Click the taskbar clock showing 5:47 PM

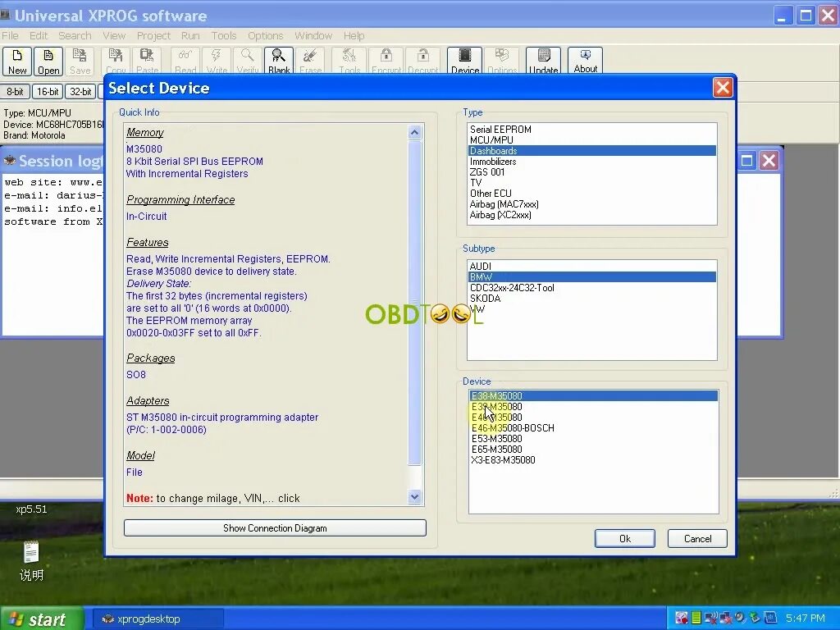[806, 619]
